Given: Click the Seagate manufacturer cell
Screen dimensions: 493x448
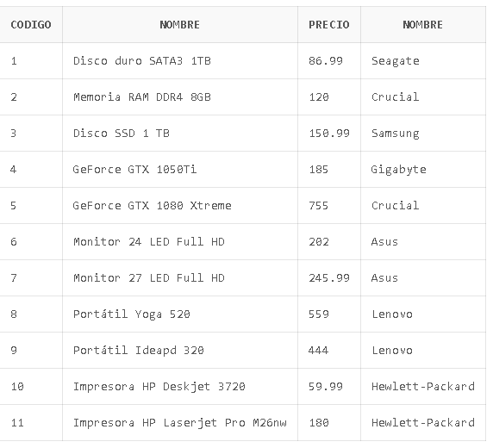Looking at the screenshot, I should 423,60.
